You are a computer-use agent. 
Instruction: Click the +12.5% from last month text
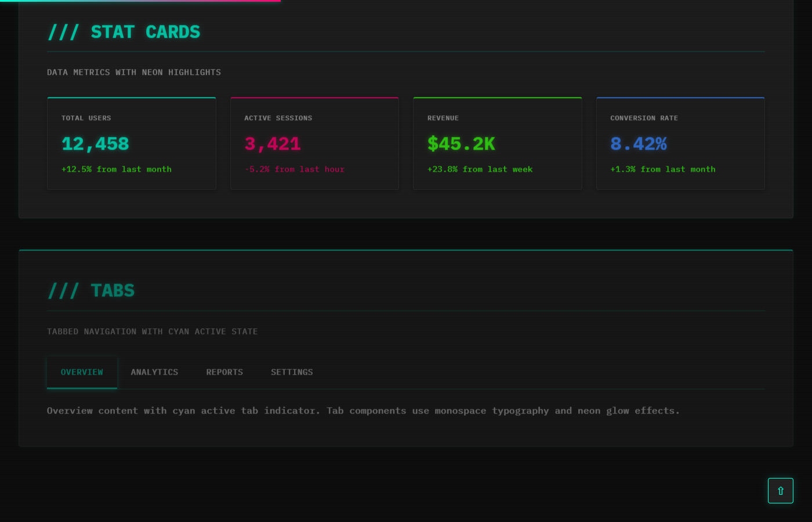click(x=117, y=169)
